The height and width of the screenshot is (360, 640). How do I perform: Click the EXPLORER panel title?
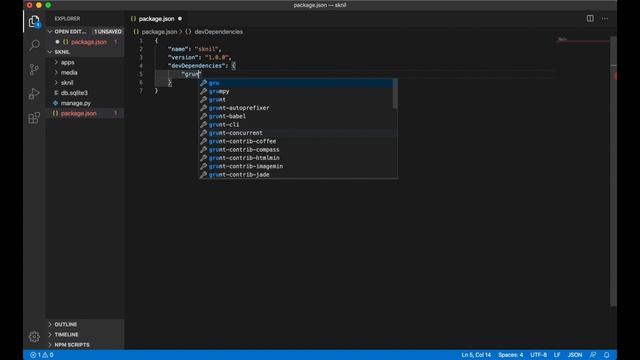tap(67, 19)
